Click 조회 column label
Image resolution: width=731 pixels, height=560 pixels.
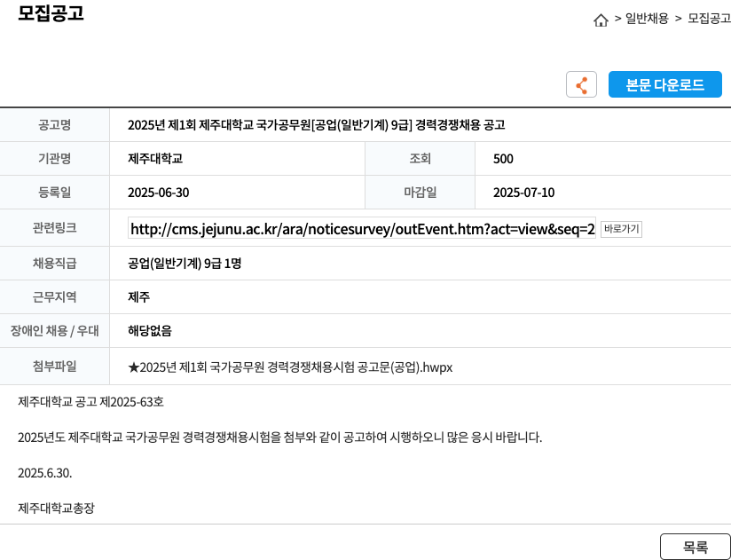click(420, 159)
